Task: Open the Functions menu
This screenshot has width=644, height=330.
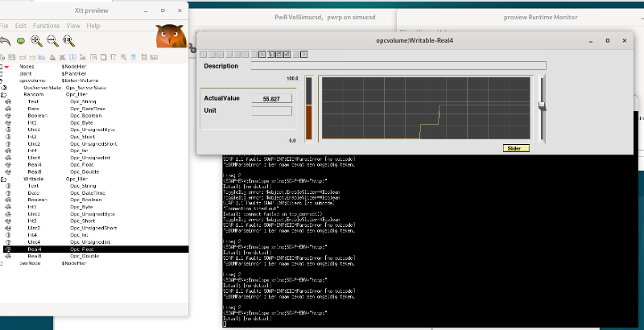Action: point(46,26)
